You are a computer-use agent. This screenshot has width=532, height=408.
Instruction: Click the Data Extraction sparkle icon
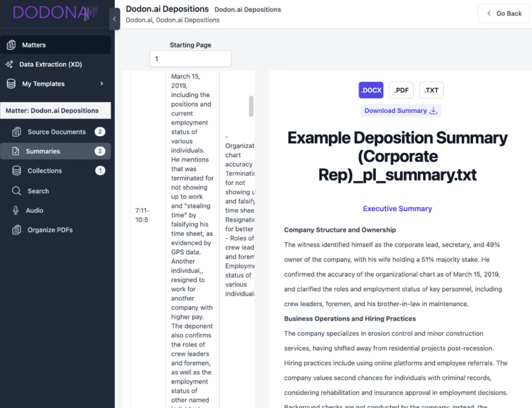click(x=10, y=64)
